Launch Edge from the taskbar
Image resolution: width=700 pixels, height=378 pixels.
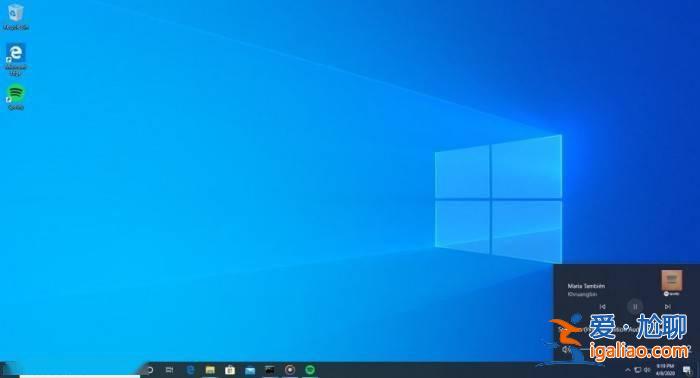click(191, 370)
